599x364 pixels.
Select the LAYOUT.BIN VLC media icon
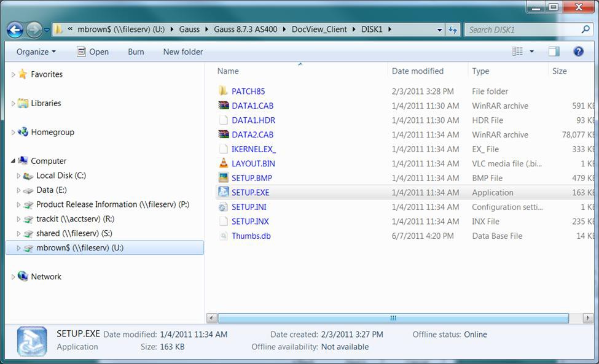tap(223, 163)
